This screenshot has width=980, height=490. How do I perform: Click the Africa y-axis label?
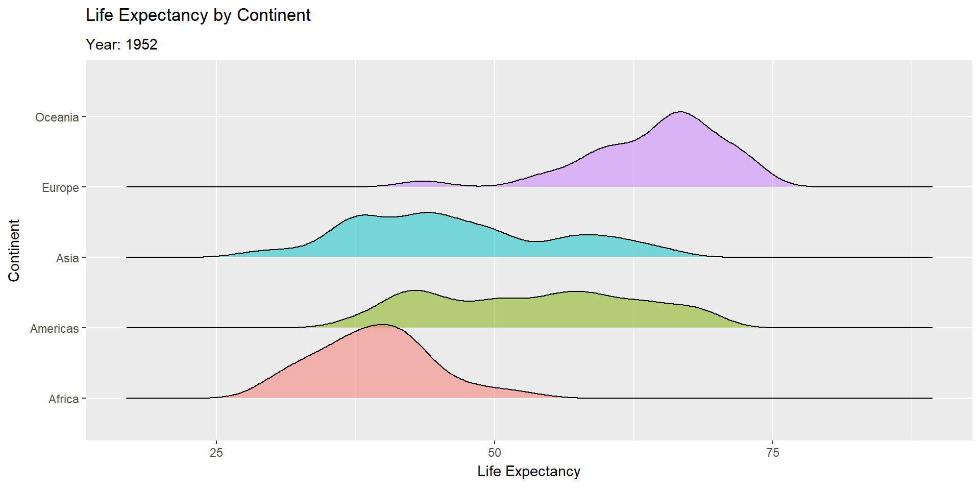point(64,399)
